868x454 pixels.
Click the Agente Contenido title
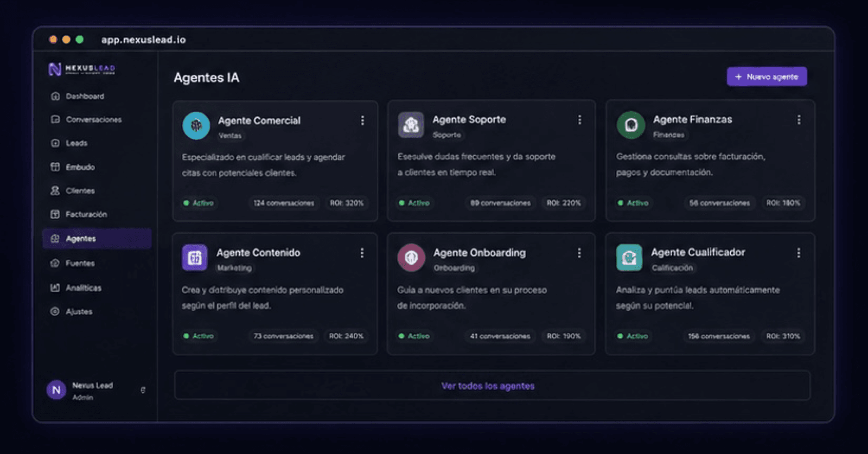pyautogui.click(x=258, y=252)
